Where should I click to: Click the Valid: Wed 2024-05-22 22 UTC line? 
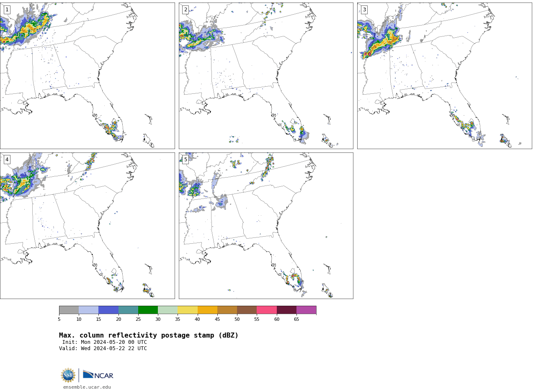[103, 348]
